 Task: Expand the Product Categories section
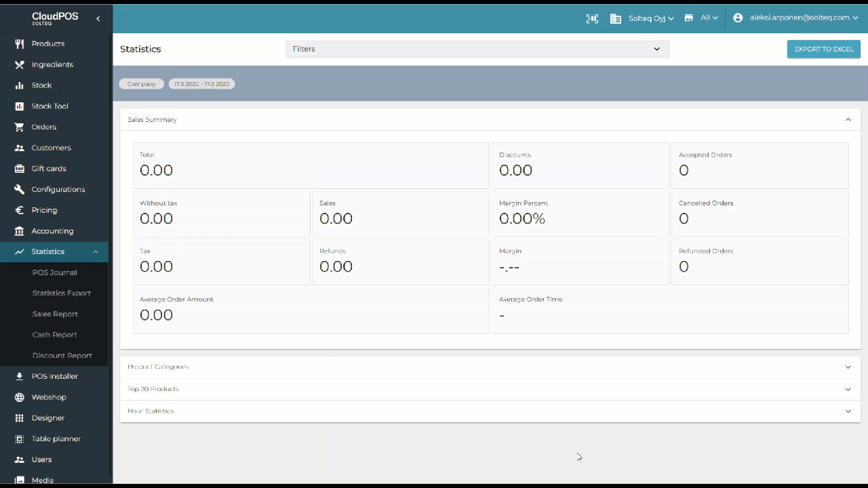(848, 367)
